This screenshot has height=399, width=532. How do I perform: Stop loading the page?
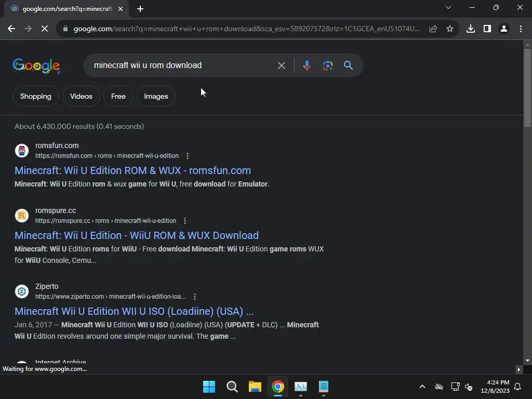(x=45, y=29)
